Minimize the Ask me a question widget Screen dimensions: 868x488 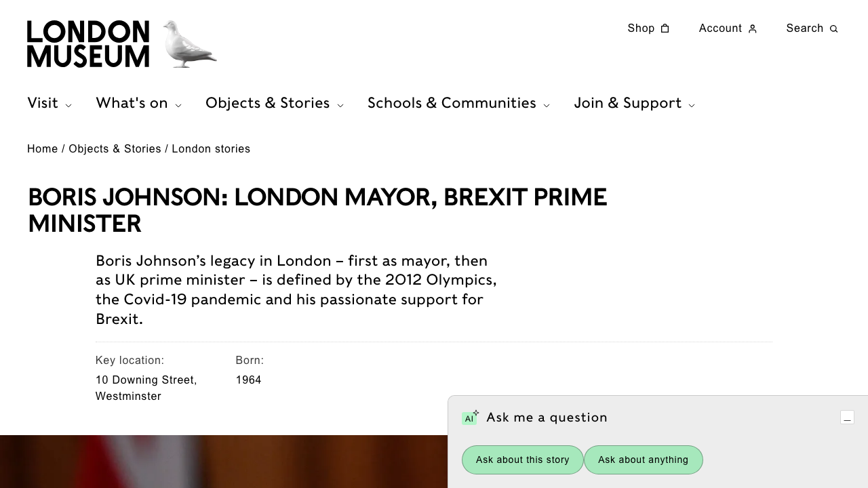pos(847,418)
